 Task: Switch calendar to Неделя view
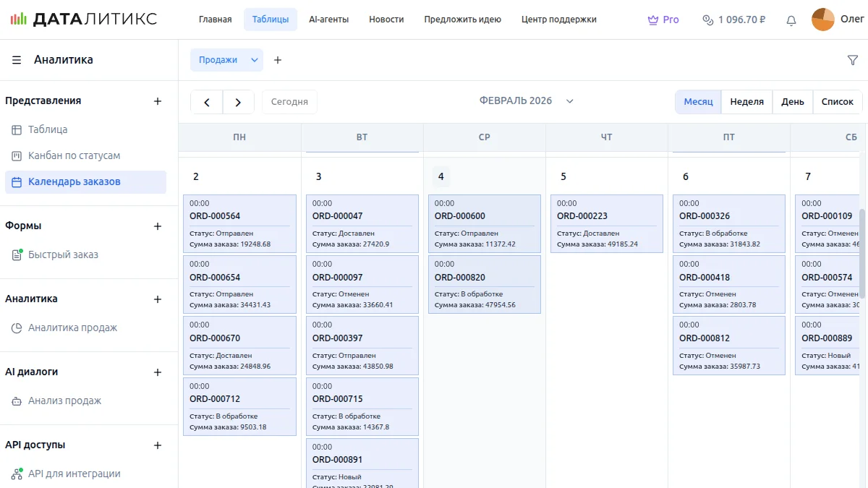(746, 102)
